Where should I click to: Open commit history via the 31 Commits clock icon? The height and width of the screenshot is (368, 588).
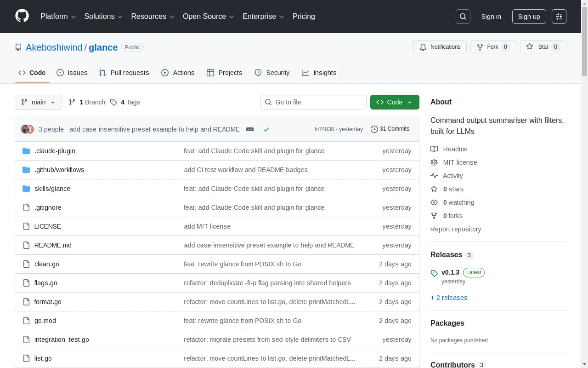click(x=374, y=129)
